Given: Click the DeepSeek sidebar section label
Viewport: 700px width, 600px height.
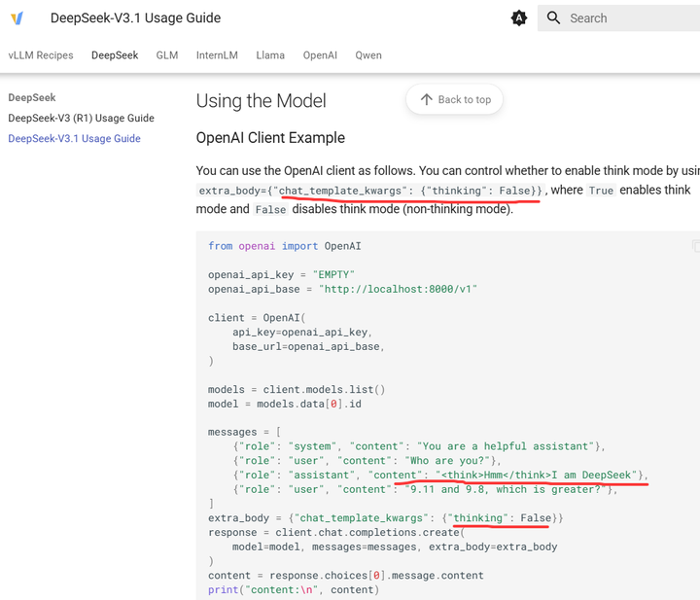Looking at the screenshot, I should 32,98.
